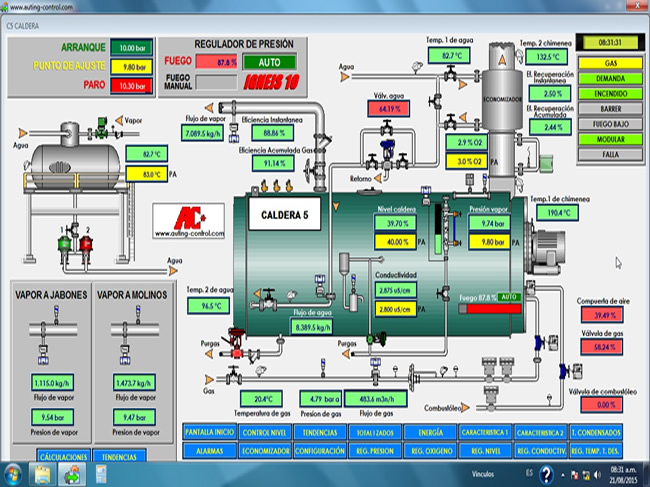Click the AC auting-control logo
Screen dimensions: 650x487
tap(181, 220)
